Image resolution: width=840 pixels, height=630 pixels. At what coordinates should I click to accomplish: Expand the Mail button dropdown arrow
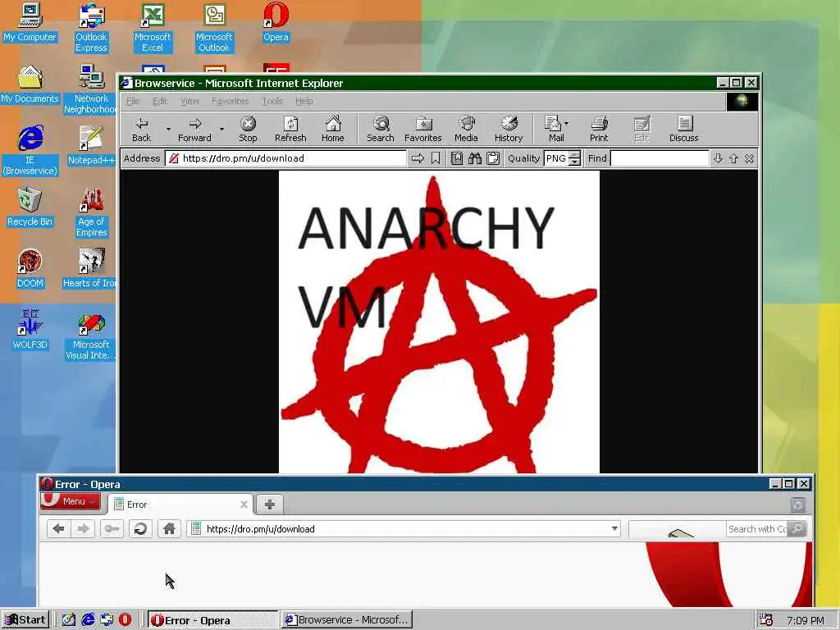point(567,123)
